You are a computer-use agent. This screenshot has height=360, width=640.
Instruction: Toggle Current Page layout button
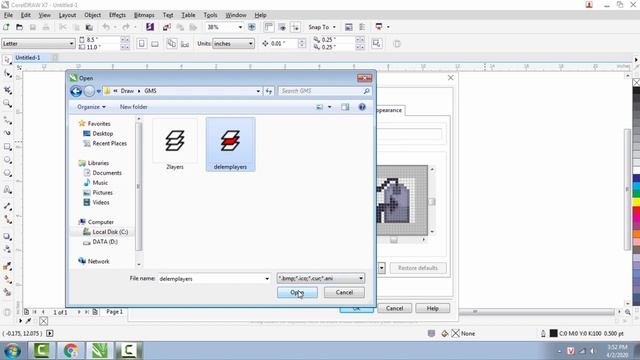tap(185, 44)
